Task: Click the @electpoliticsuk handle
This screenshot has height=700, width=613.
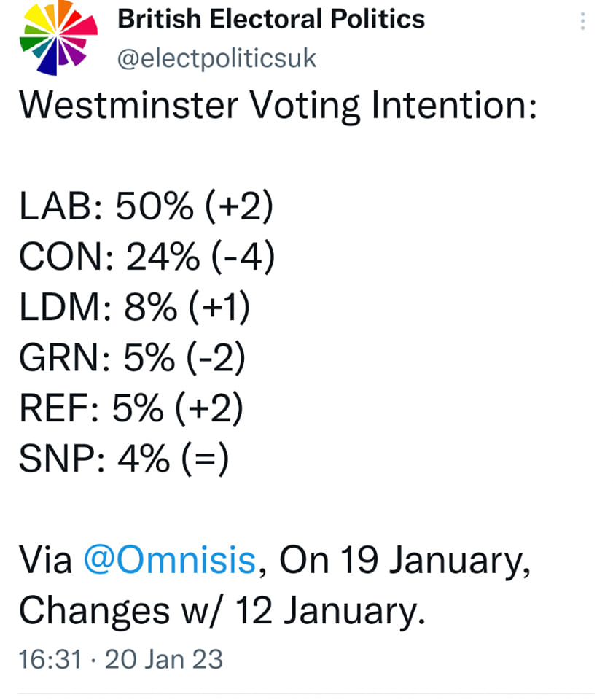Action: click(x=217, y=58)
